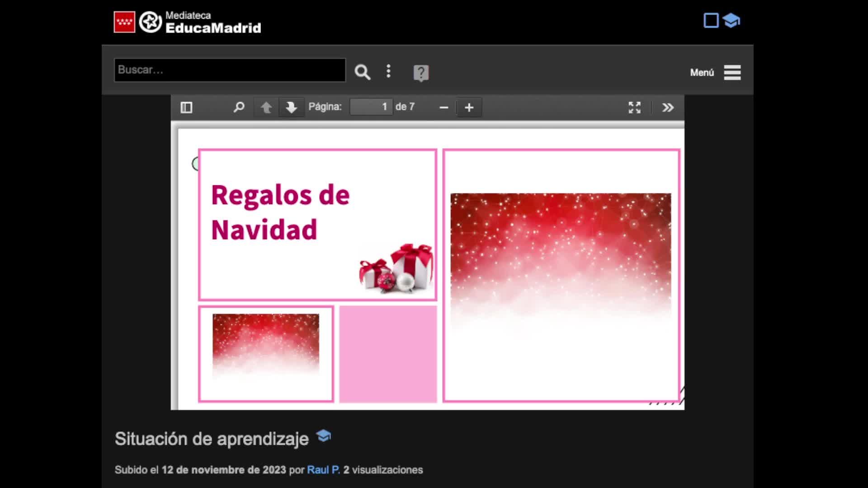This screenshot has height=488, width=868.
Task: Zoom out with the minus button
Action: coord(443,108)
